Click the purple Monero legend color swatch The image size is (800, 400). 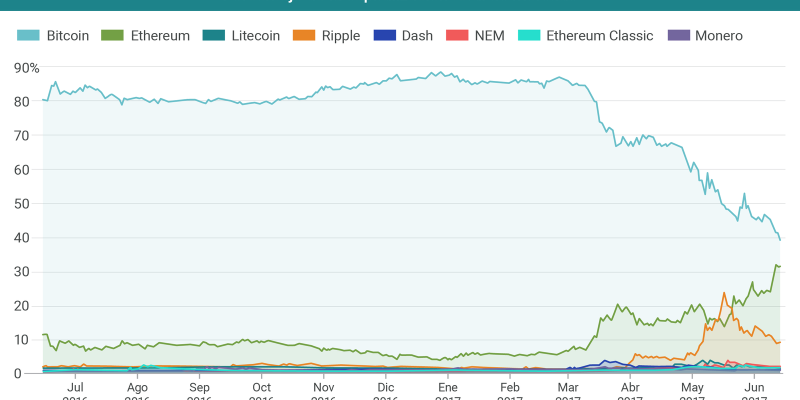[x=677, y=36]
